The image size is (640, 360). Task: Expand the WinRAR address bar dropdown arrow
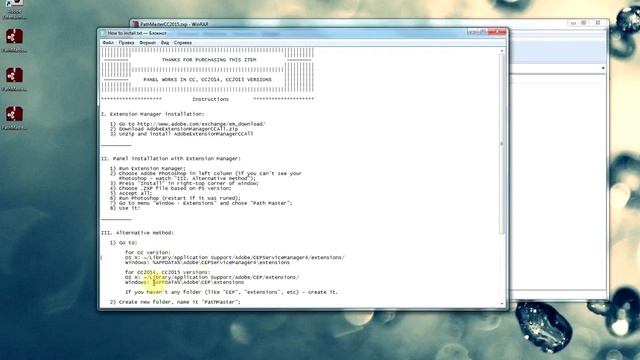(603, 68)
